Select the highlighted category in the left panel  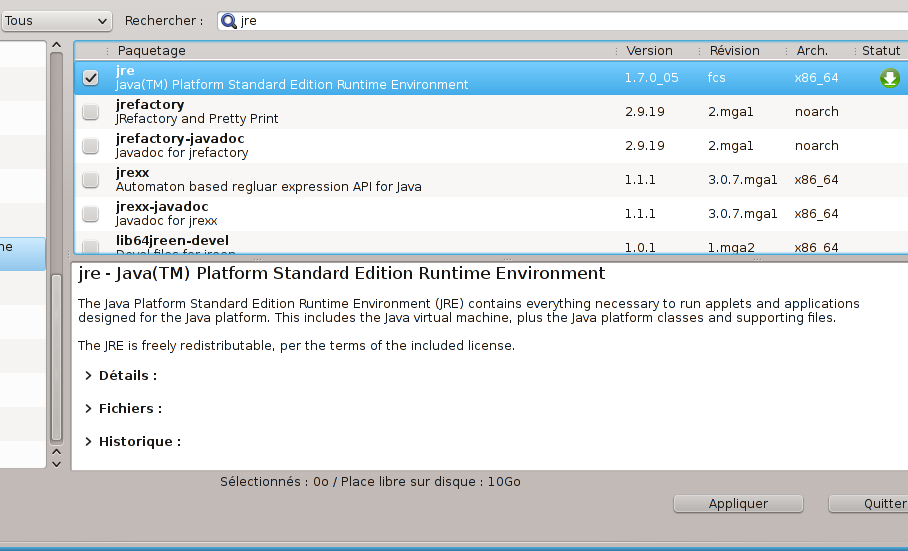click(x=23, y=254)
